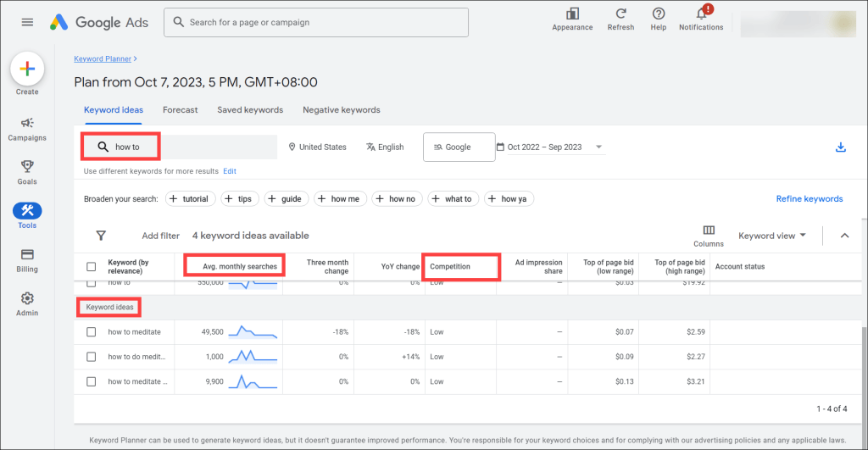Click the Account status column header
The image size is (868, 450).
coord(739,266)
